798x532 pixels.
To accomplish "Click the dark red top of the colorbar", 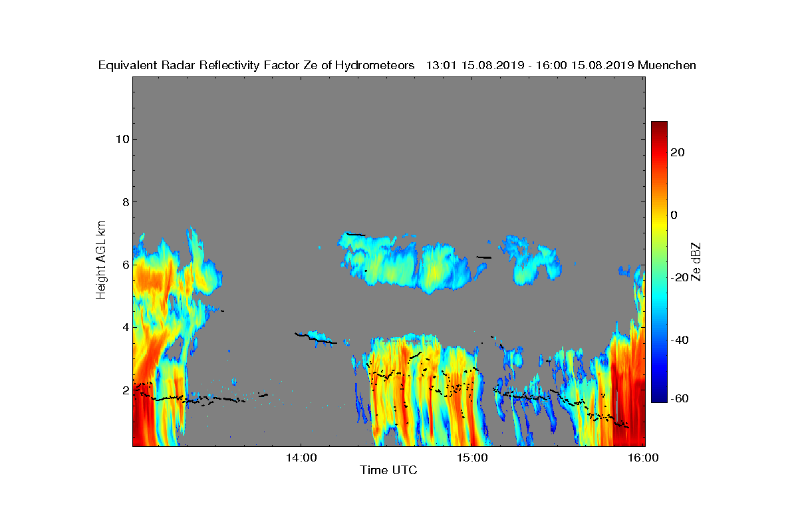I will click(x=659, y=126).
